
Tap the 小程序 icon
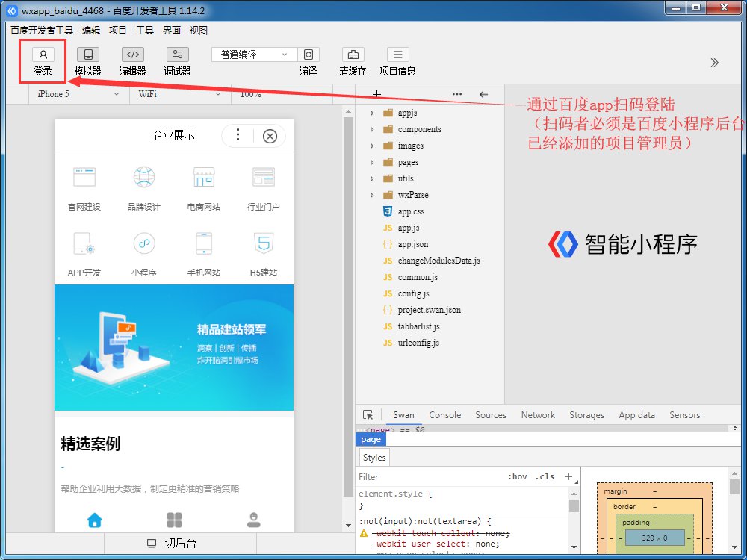pos(144,243)
